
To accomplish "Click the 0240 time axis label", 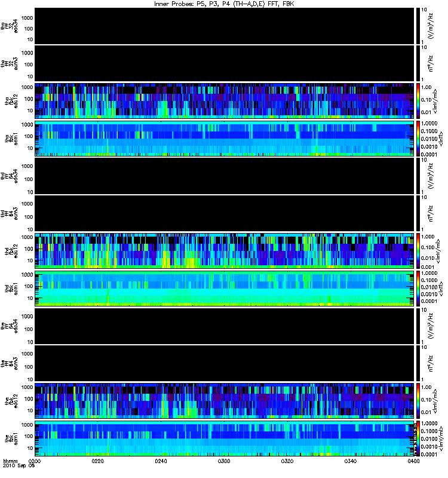I will point(161,461).
